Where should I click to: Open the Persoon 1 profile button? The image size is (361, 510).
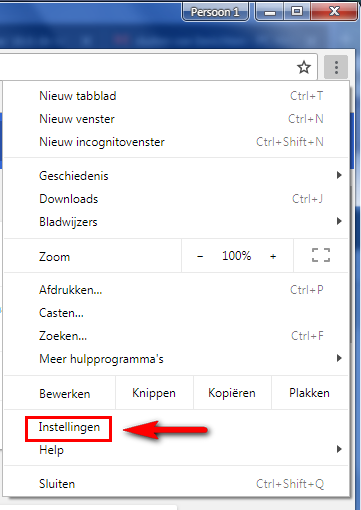point(215,12)
